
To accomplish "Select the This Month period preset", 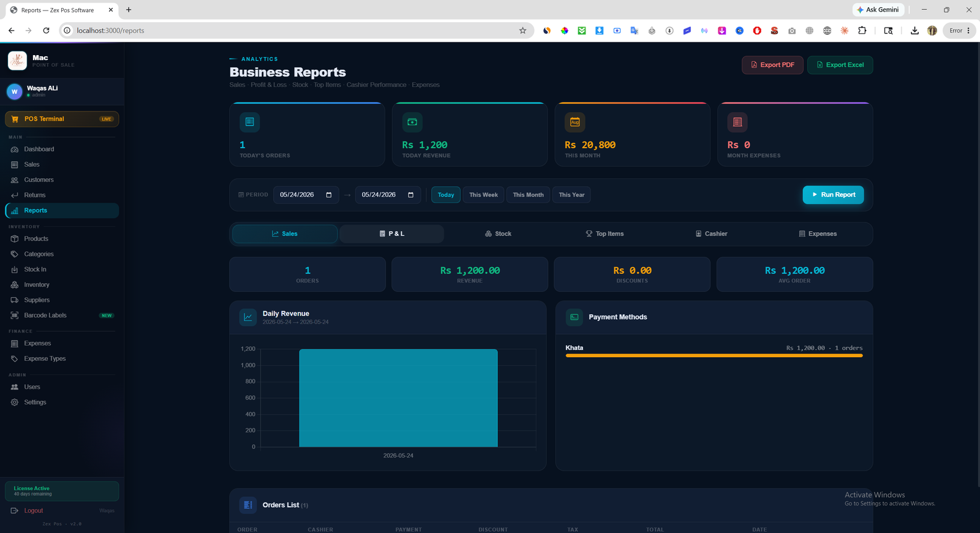I will click(x=528, y=195).
